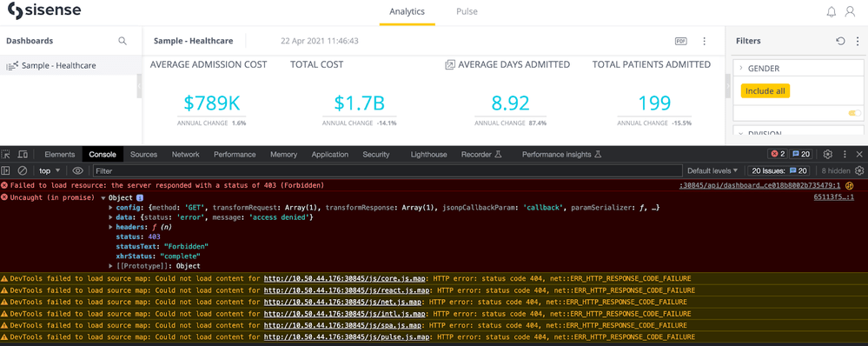Open the Default levels dropdown
The width and height of the screenshot is (868, 346).
[713, 171]
